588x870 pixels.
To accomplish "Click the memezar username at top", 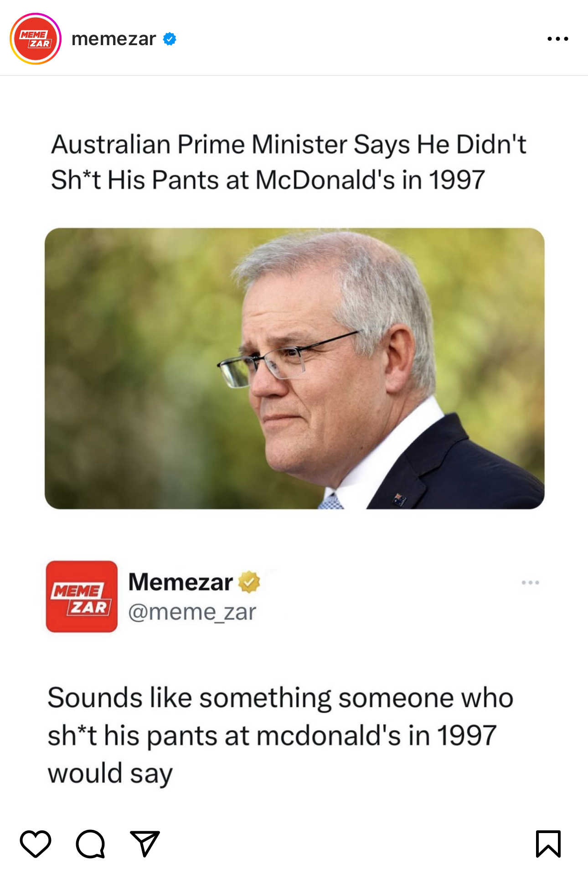I will 113,39.
